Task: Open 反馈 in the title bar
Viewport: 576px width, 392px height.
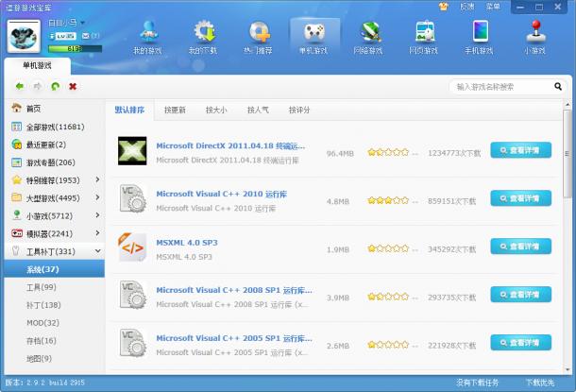Action: click(466, 7)
